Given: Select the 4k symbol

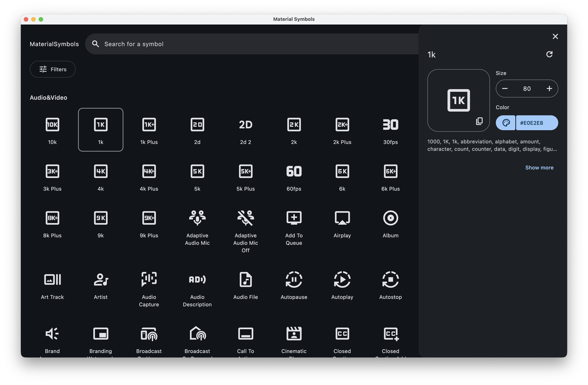Looking at the screenshot, I should (x=101, y=177).
